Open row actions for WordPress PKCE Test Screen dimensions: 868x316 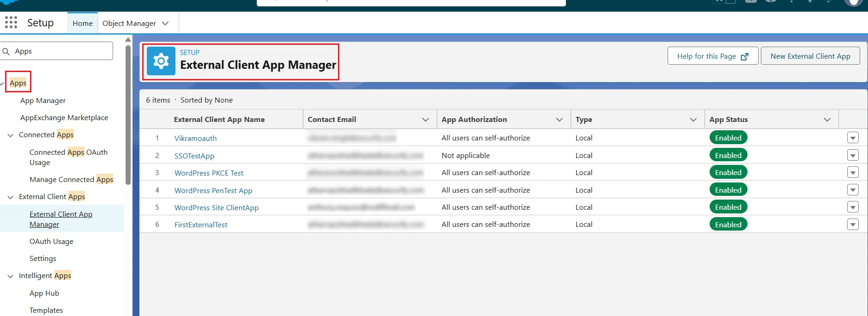tap(853, 172)
